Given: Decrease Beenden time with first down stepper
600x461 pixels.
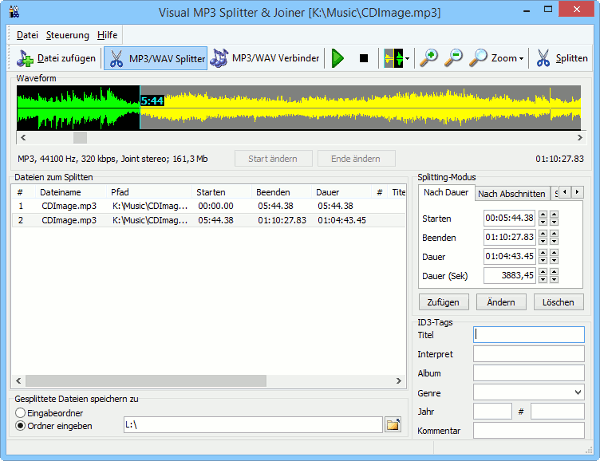Looking at the screenshot, I should pos(543,241).
